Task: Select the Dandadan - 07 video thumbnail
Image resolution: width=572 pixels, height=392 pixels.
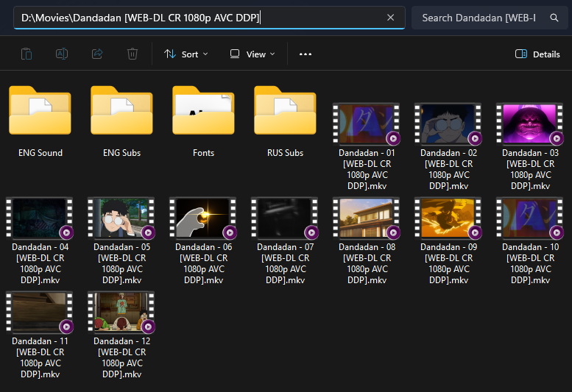Action: point(285,218)
